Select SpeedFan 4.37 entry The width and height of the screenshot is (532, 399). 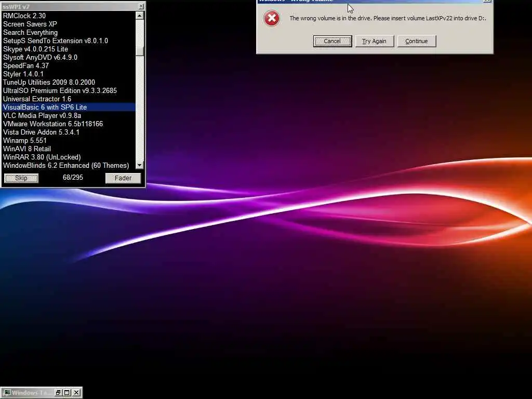coord(69,66)
